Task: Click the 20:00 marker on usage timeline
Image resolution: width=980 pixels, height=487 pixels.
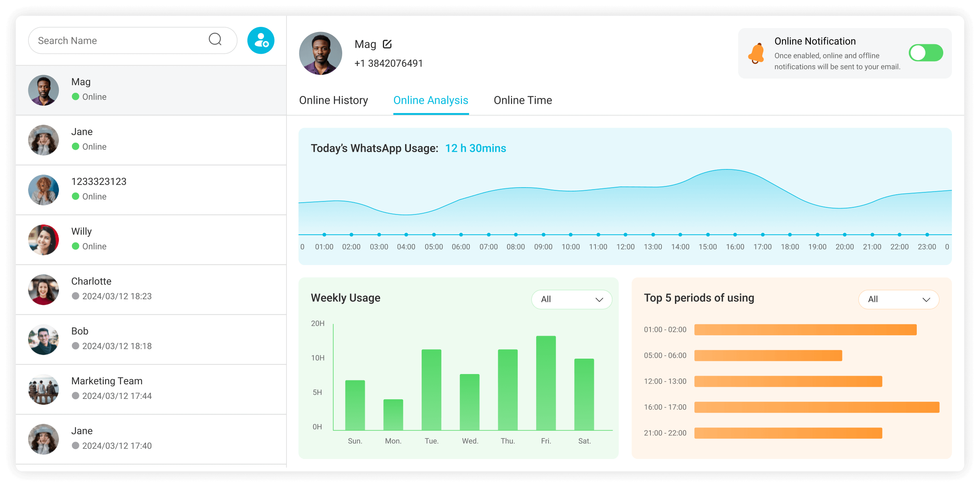Action: coord(844,235)
